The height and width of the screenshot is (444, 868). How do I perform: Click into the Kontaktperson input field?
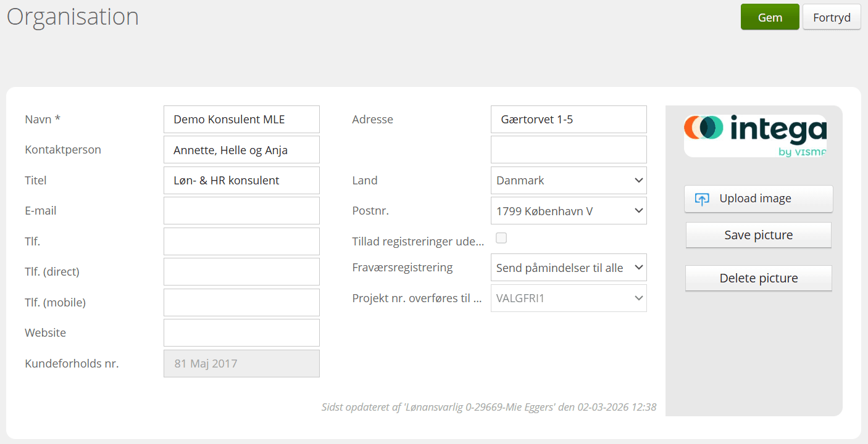241,150
